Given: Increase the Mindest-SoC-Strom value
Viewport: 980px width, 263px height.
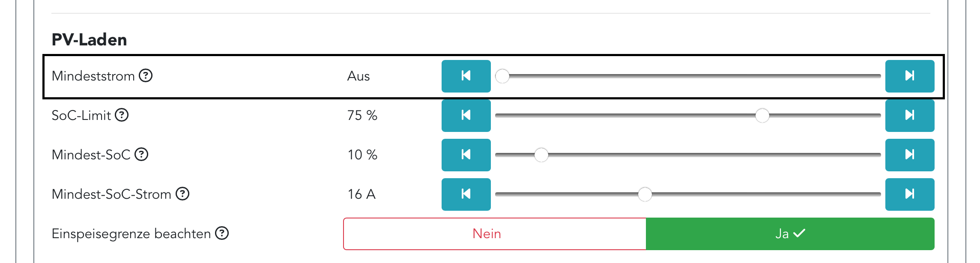Looking at the screenshot, I should point(909,194).
